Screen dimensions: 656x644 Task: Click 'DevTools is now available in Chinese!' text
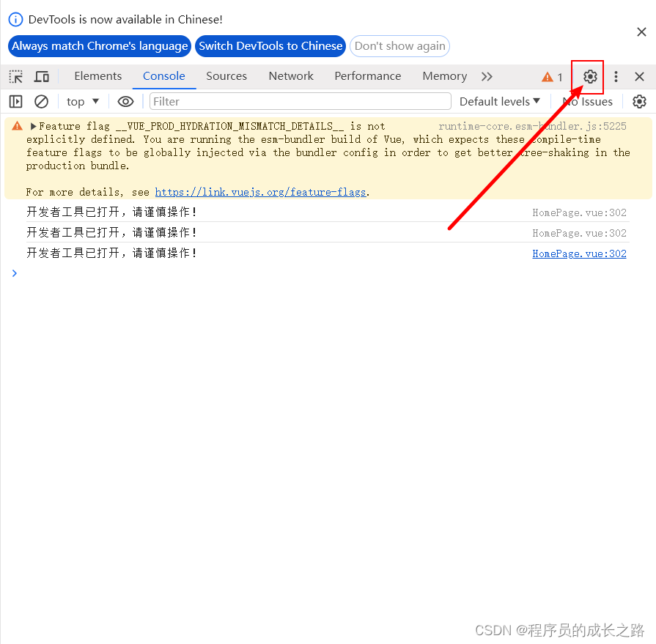pyautogui.click(x=125, y=20)
